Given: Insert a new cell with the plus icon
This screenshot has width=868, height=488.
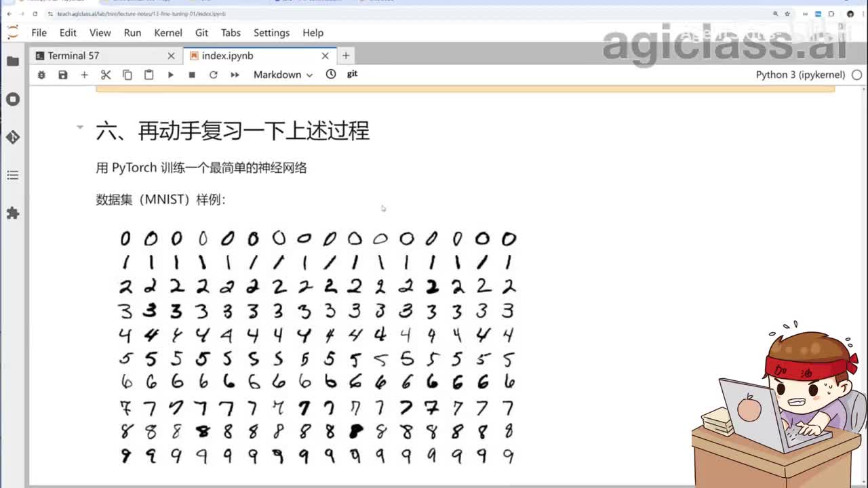Looking at the screenshot, I should [84, 75].
